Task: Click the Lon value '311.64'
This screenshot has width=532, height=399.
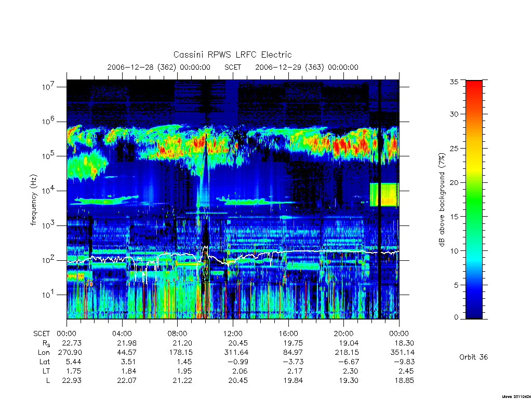Action: pyautogui.click(x=236, y=352)
